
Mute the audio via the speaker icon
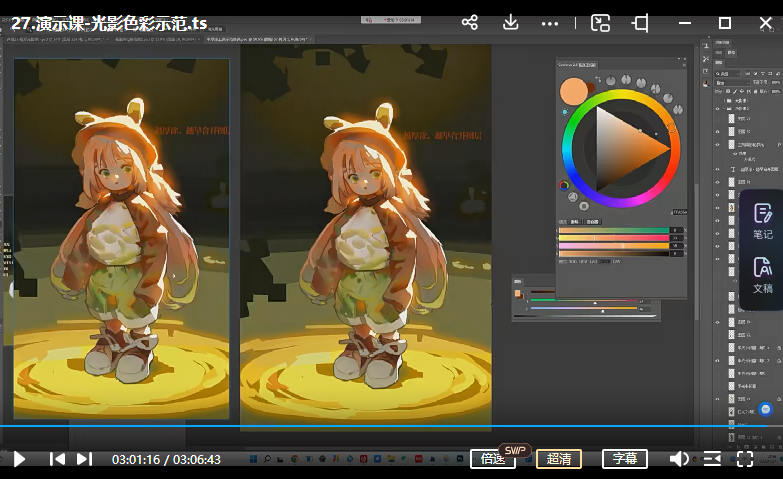coord(679,459)
